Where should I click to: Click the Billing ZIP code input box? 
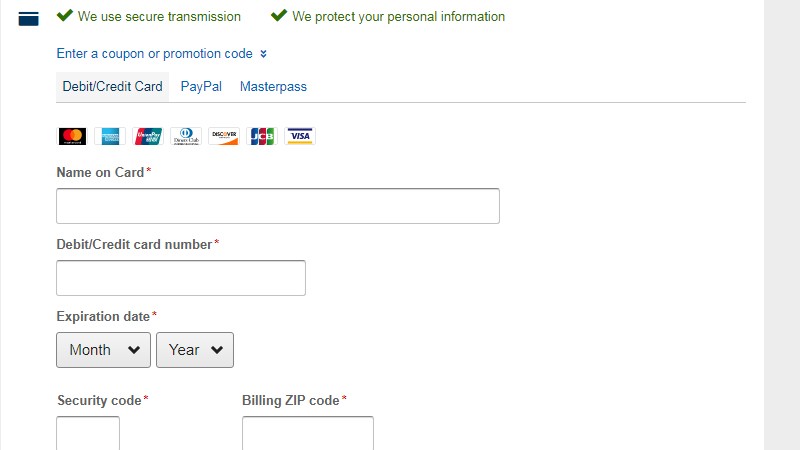(308, 434)
